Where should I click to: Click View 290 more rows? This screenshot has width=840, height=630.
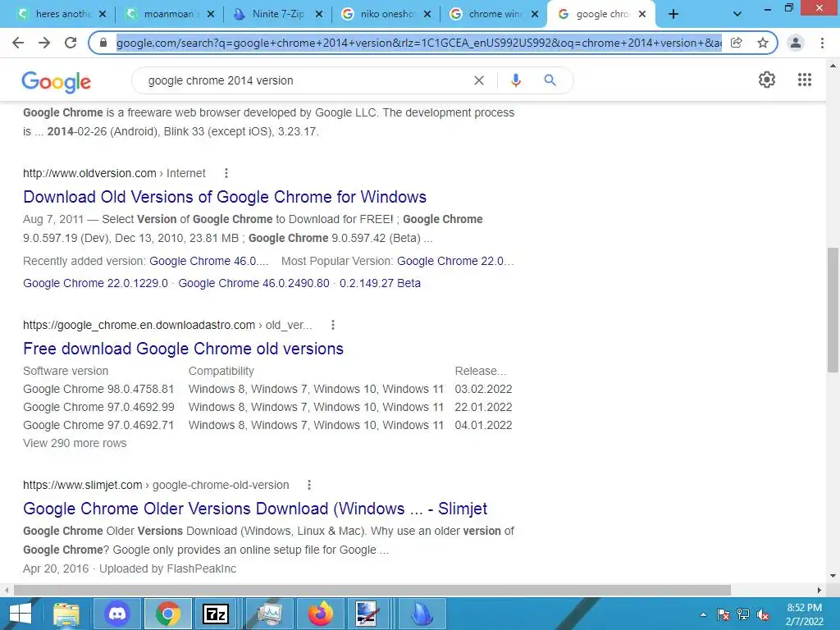[75, 443]
